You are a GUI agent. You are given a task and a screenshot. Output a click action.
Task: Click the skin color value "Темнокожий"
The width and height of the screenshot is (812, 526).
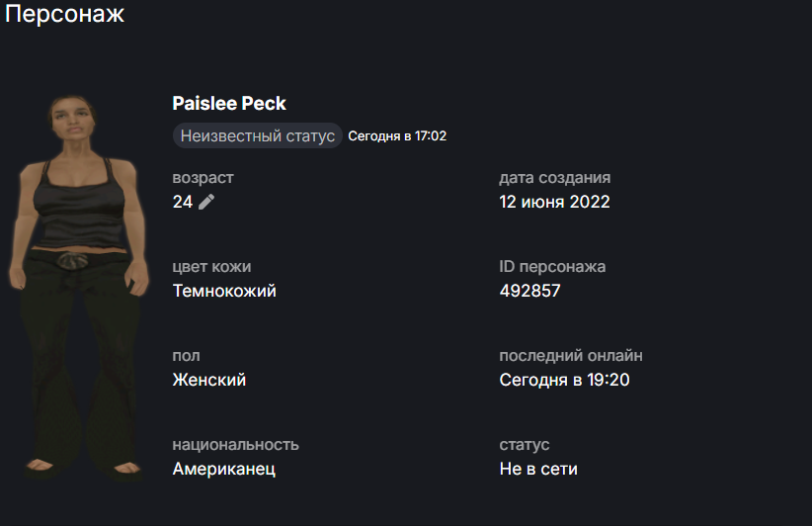click(224, 291)
